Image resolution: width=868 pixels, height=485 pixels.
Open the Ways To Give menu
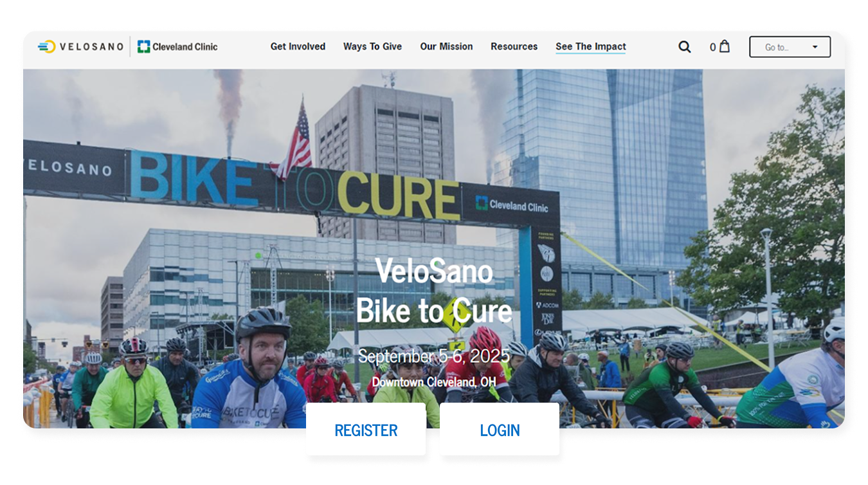[x=372, y=46]
